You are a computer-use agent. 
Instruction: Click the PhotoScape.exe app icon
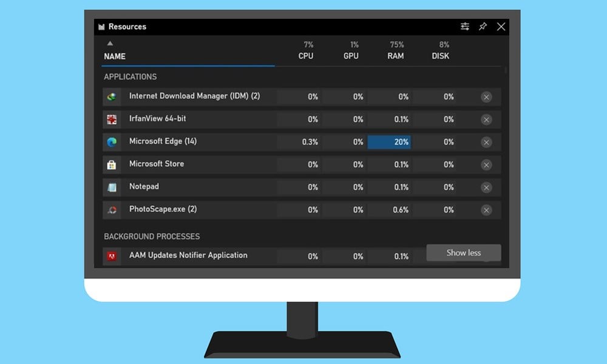(x=112, y=210)
